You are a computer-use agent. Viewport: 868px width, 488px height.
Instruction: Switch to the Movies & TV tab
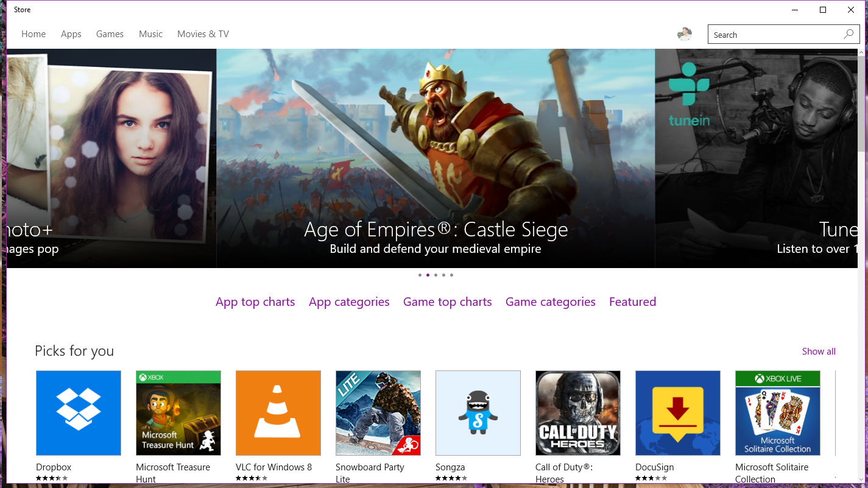click(203, 34)
